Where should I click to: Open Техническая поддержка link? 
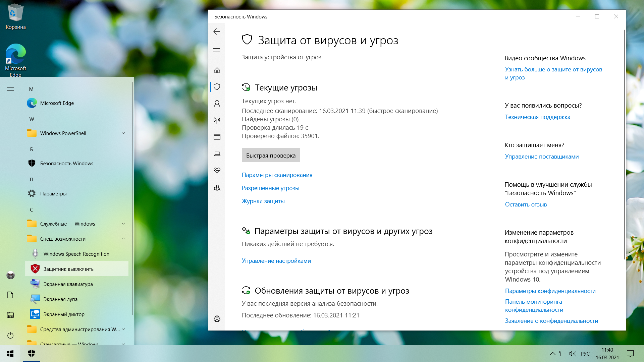[x=538, y=117]
